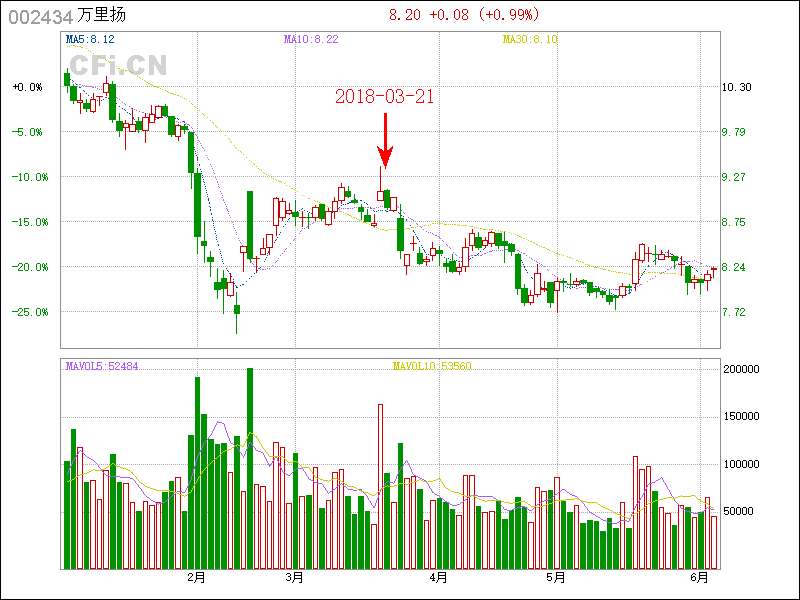Click the stock code 002434
800x600 pixels.
click(x=40, y=16)
